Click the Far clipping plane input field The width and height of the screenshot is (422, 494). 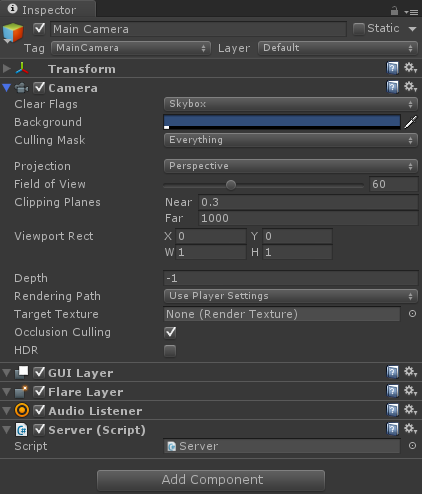tap(308, 218)
